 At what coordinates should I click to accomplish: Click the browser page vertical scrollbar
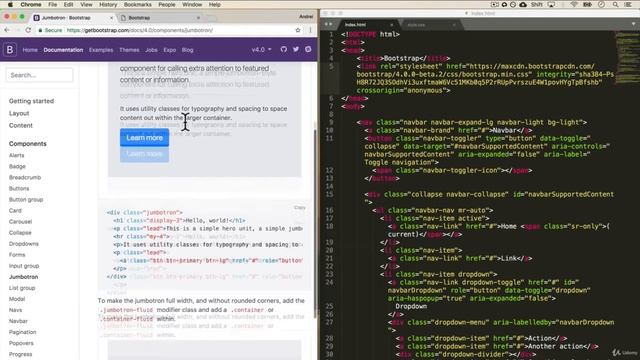click(x=315, y=224)
